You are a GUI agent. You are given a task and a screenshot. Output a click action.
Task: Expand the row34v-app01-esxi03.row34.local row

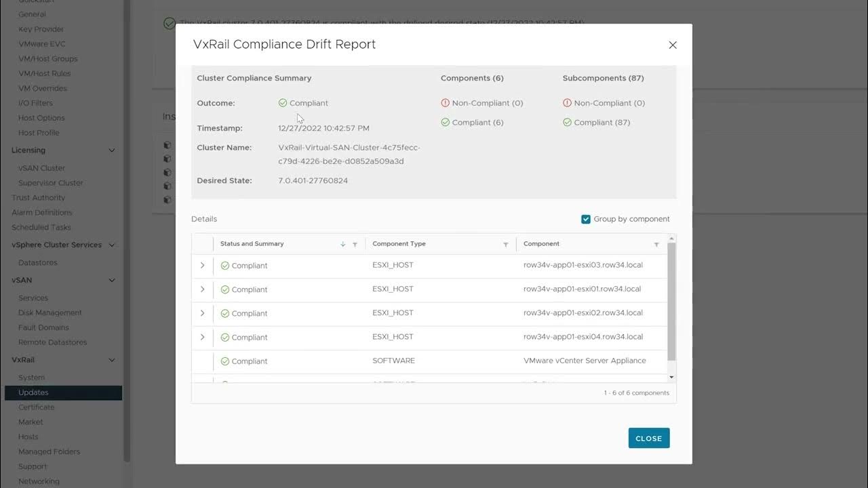[202, 266]
